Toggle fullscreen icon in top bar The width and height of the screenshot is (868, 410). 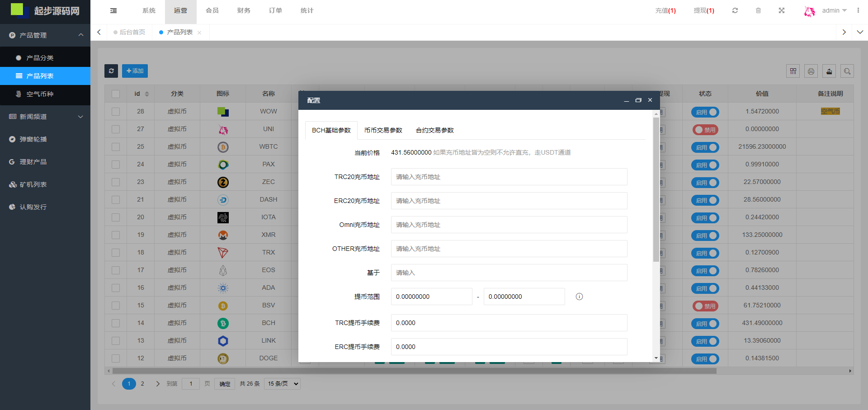click(782, 10)
